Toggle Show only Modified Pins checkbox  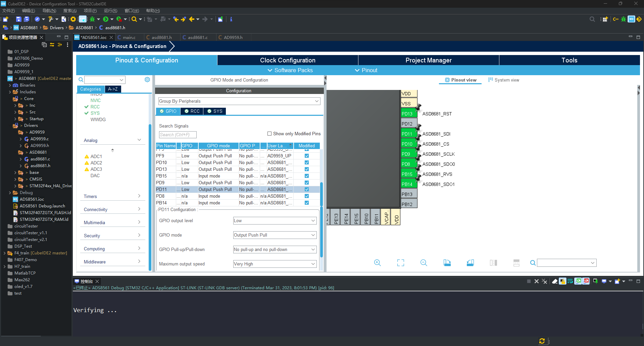coord(269,134)
